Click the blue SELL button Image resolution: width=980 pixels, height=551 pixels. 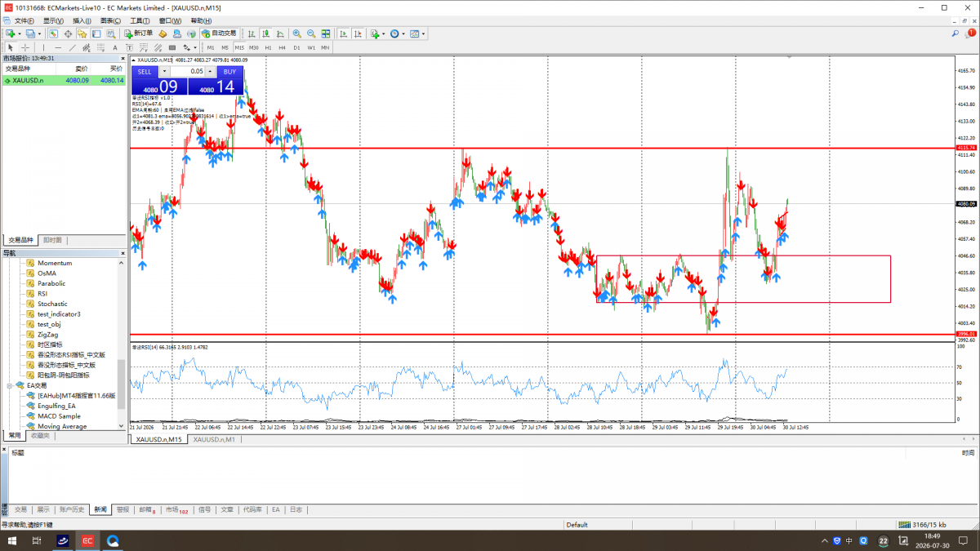coord(145,72)
